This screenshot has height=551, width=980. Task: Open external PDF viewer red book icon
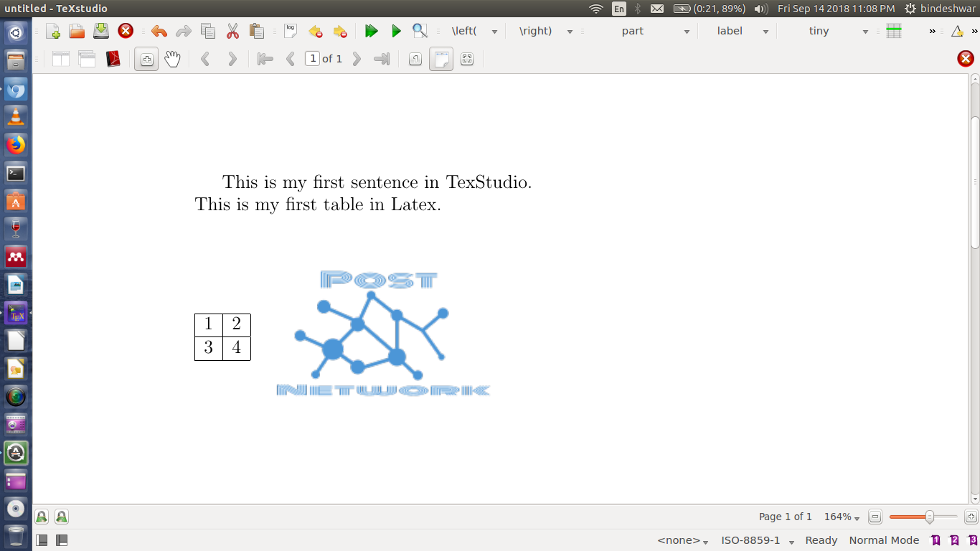(x=113, y=59)
